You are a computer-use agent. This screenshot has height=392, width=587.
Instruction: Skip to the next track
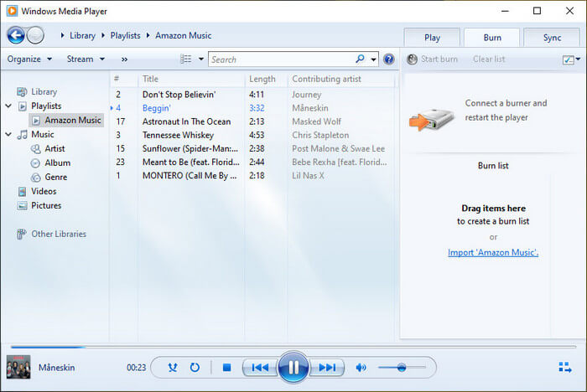pyautogui.click(x=327, y=368)
